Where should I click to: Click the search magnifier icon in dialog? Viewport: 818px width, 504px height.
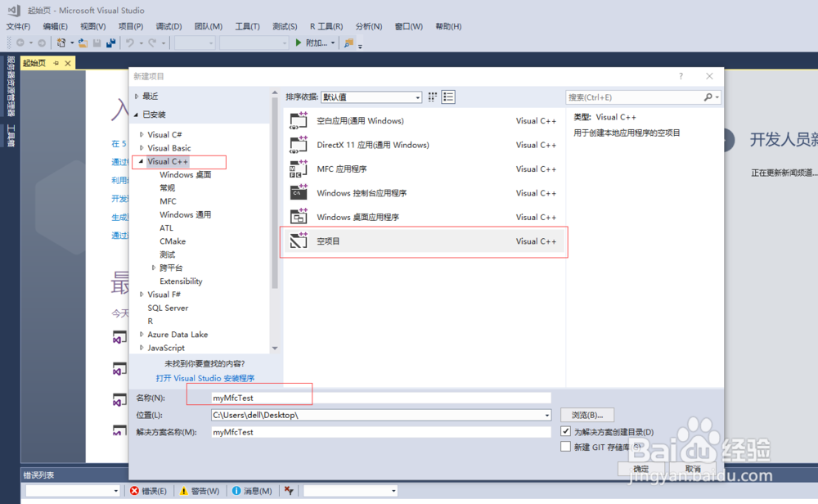708,97
